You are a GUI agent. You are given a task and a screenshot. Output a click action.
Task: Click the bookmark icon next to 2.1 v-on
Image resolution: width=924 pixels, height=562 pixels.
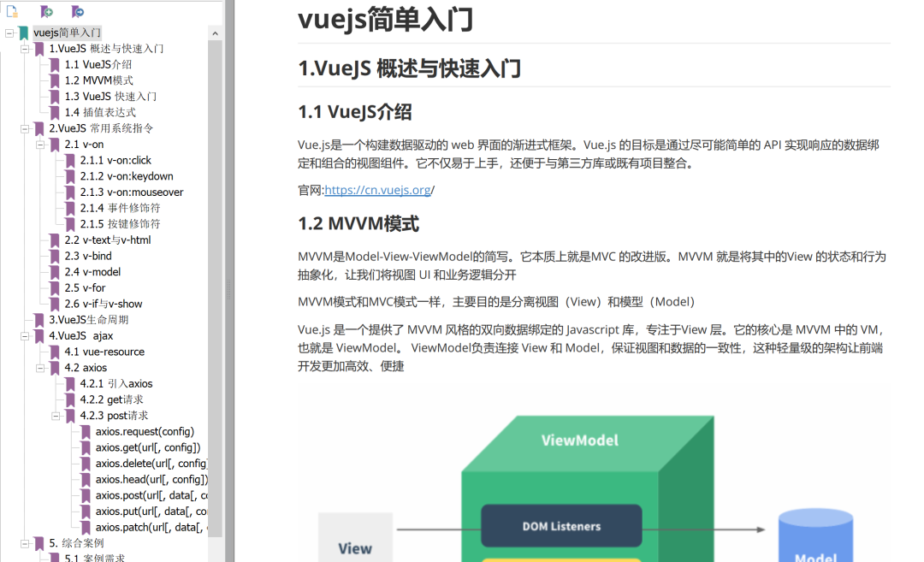(52, 144)
